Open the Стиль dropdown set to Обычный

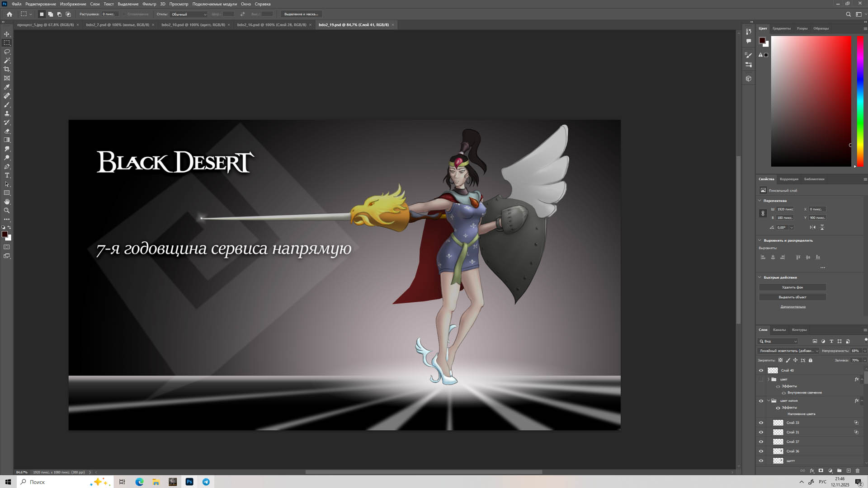pos(189,14)
